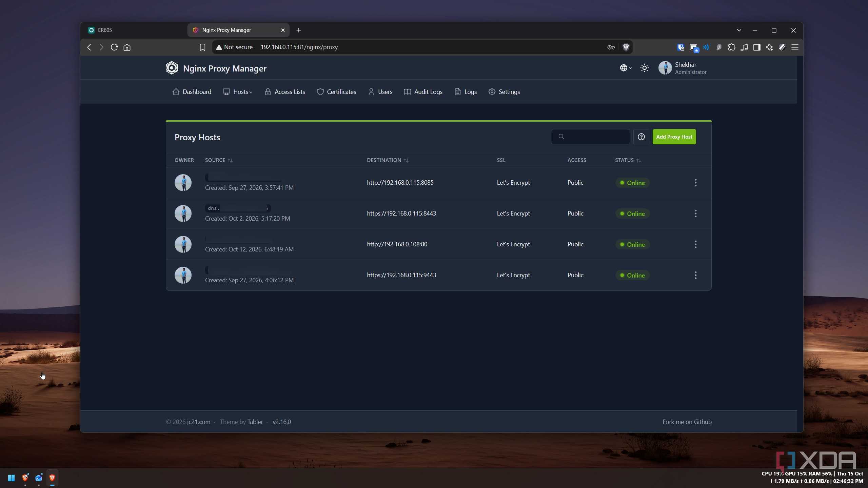The width and height of the screenshot is (868, 488).
Task: Sort by the Source column
Action: coord(219,160)
